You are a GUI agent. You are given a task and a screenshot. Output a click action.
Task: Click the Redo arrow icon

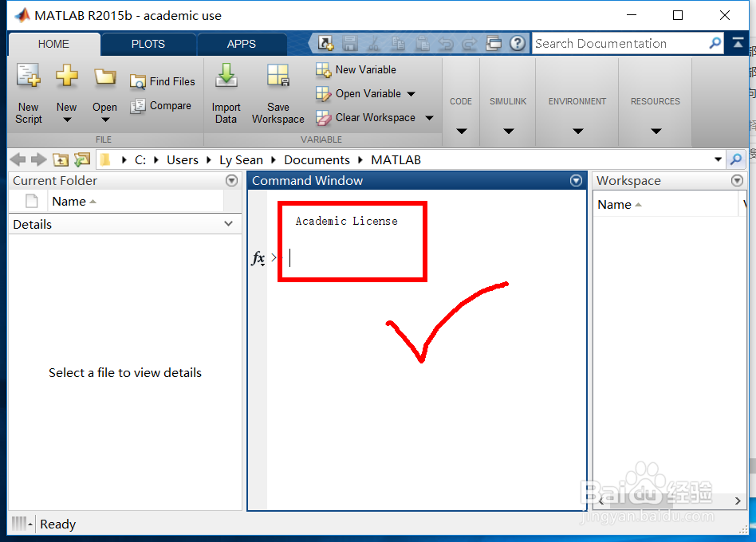[x=469, y=44]
